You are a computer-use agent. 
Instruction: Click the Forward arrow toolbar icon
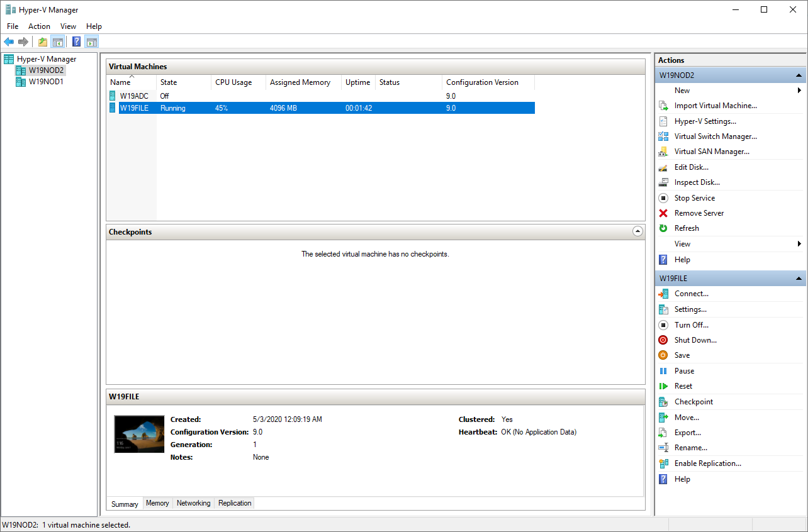point(23,42)
